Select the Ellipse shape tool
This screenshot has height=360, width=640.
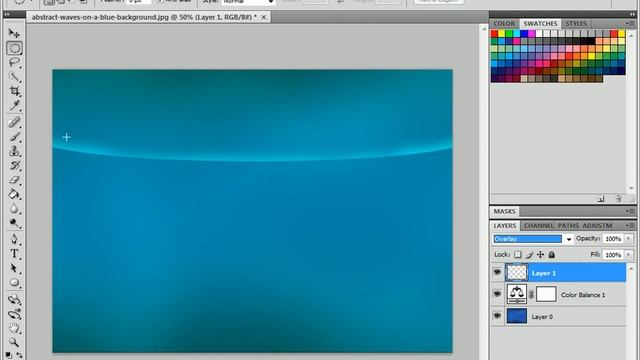tap(14, 282)
